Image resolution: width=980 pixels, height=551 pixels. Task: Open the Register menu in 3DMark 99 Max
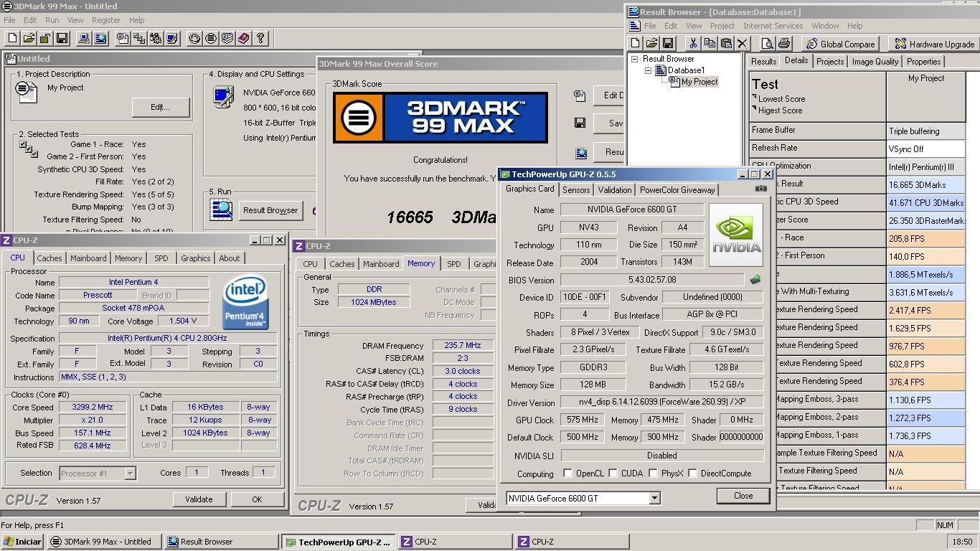tap(105, 20)
